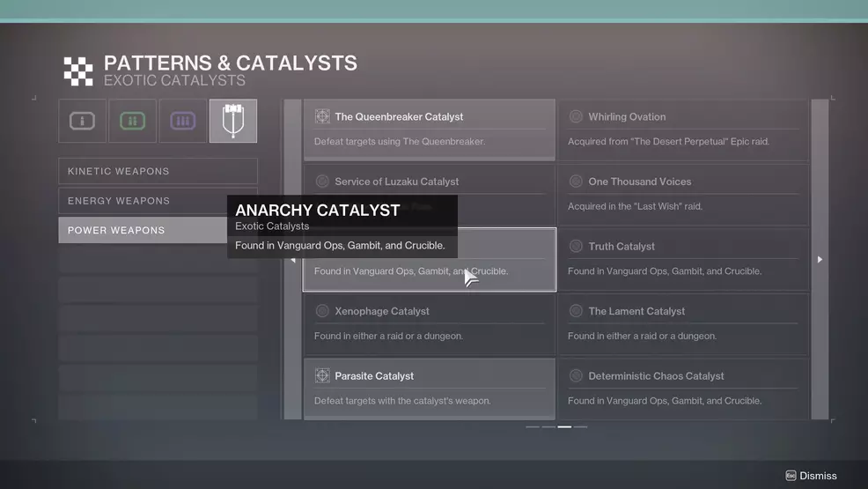The width and height of the screenshot is (868, 489).
Task: Select Xenophage 'Found in either a raid or a dungeon.'
Action: (x=388, y=336)
